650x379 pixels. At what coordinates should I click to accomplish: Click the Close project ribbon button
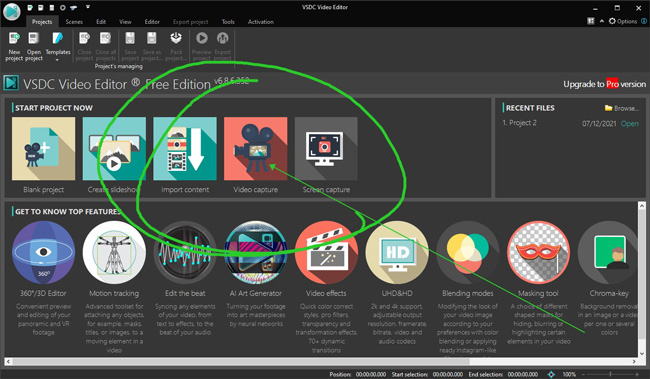tap(84, 46)
